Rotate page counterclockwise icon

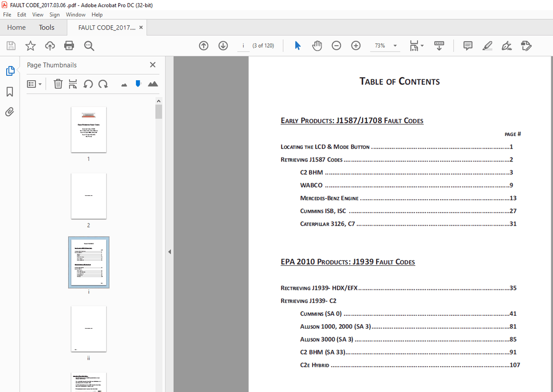point(88,84)
